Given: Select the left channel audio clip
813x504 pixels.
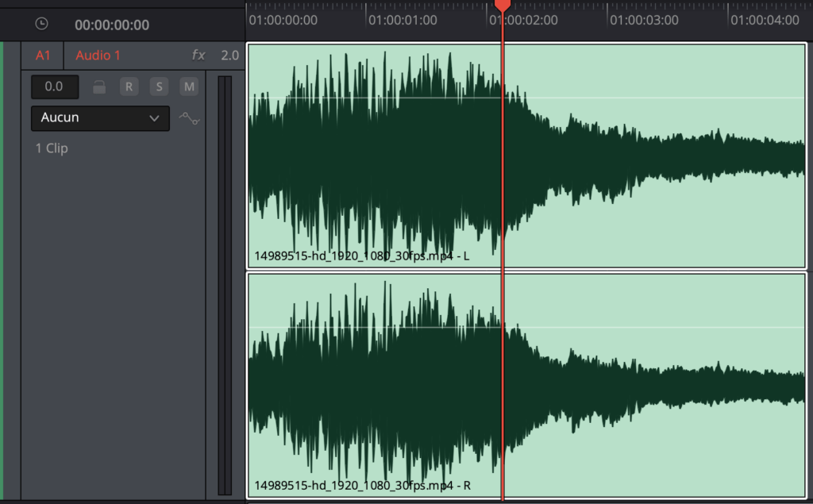Looking at the screenshot, I should [526, 156].
